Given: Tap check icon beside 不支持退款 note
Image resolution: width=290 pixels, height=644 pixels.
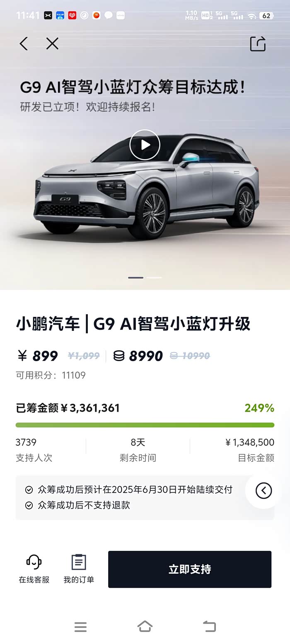Looking at the screenshot, I should coord(29,505).
